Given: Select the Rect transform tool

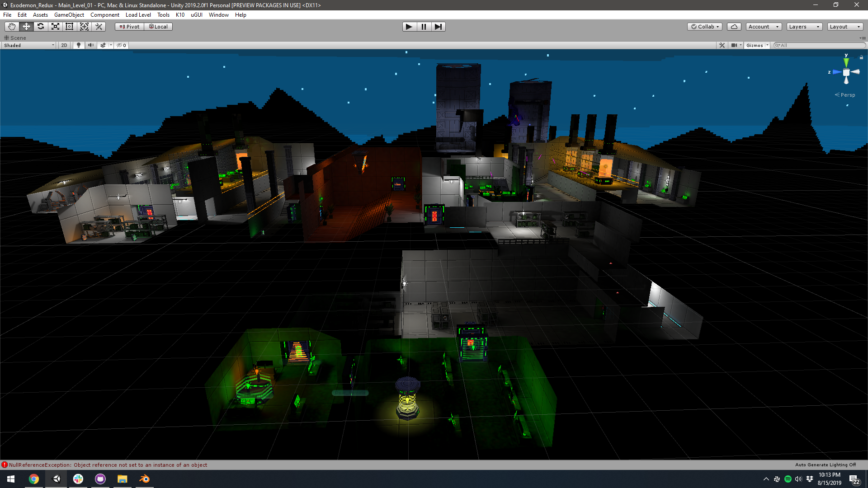Looking at the screenshot, I should [70, 27].
